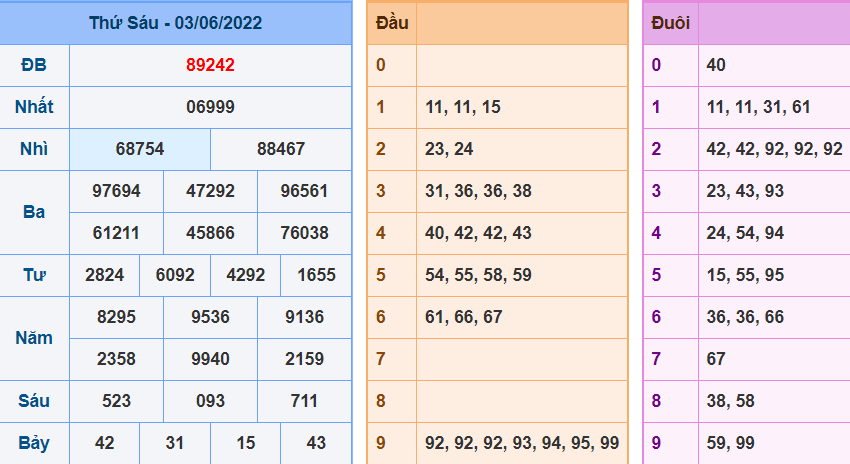
Task: Click Năm prize number 2159
Action: click(304, 359)
